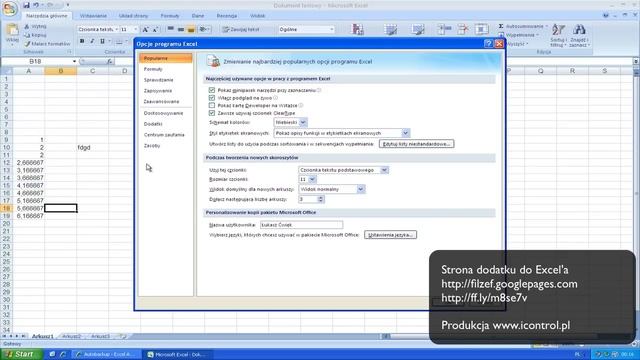Open the Ogólne number format dropdown

(331, 29)
